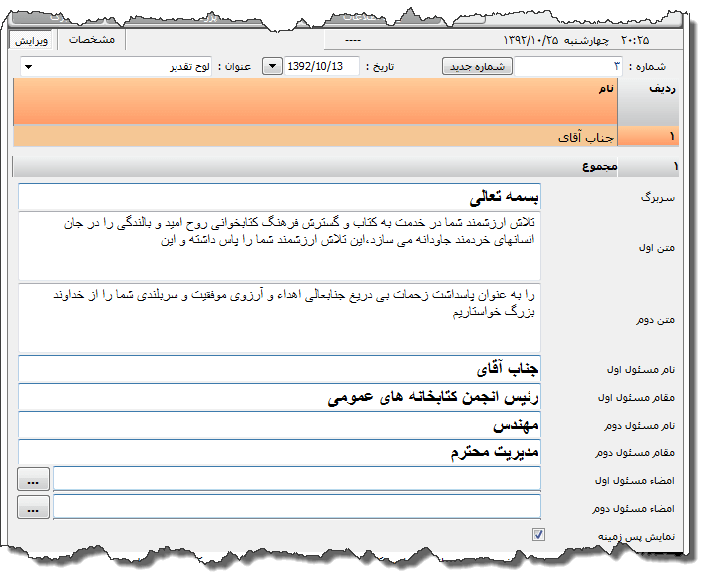
Task: Edit the مقام مسئول اول field
Action: (279, 397)
